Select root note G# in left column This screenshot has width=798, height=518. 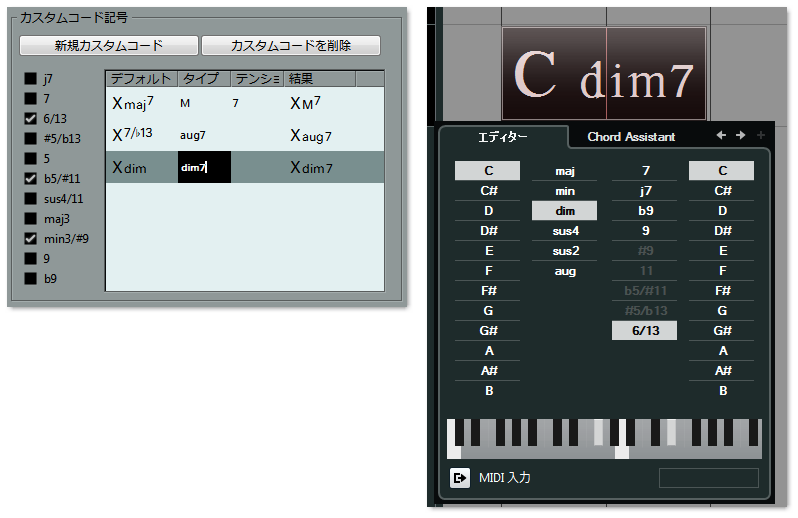488,331
